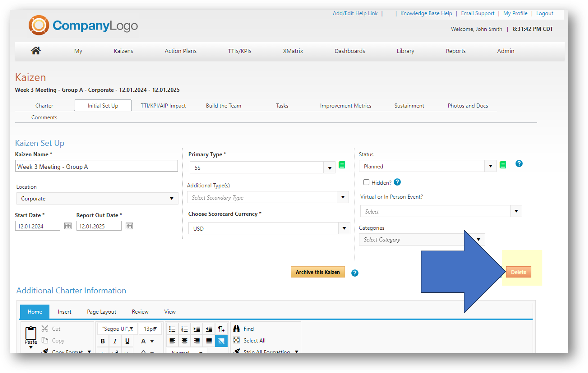
Task: Click the Start Date text field
Action: pos(37,226)
